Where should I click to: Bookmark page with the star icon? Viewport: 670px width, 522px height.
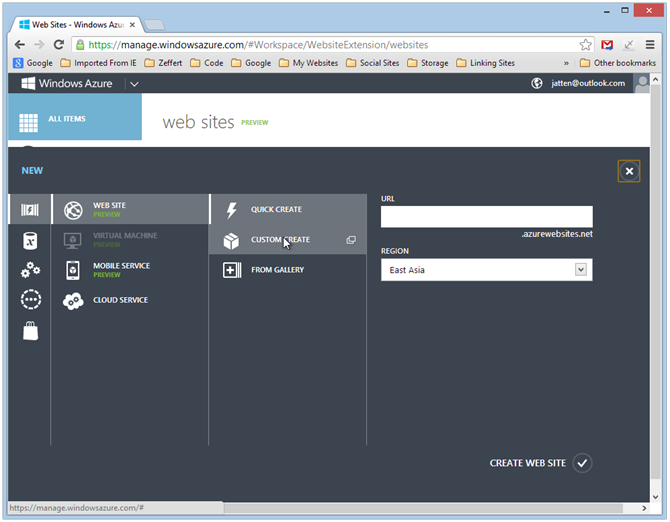585,45
